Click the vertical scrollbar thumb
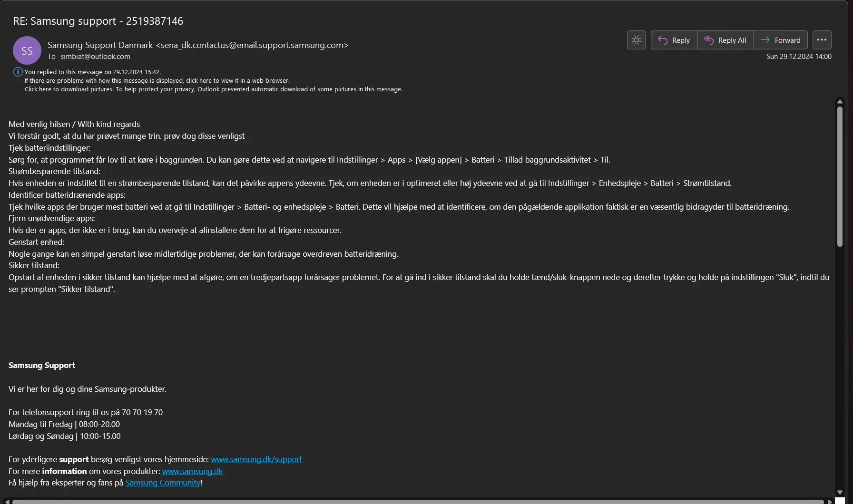 (840, 176)
